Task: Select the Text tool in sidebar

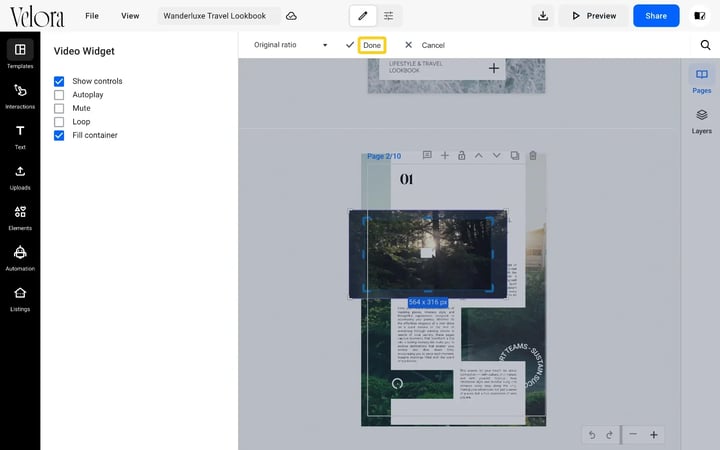Action: (20, 136)
